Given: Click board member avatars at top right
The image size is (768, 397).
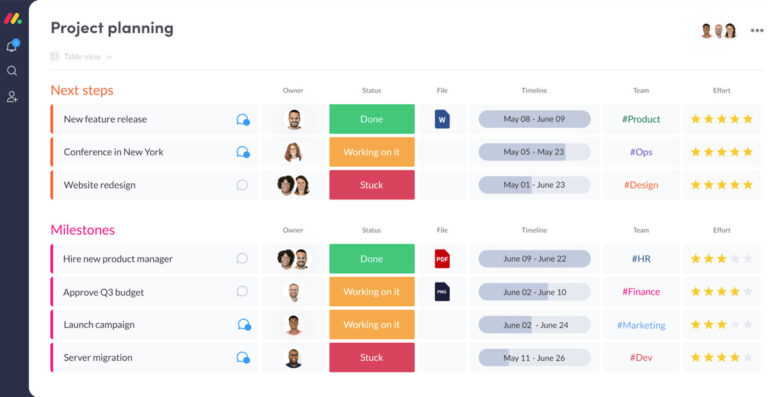Looking at the screenshot, I should [719, 31].
